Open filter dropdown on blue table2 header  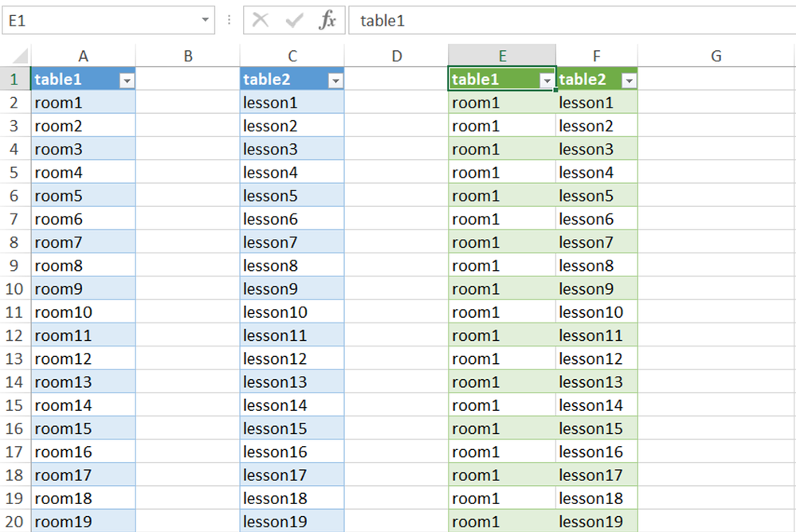(x=335, y=80)
